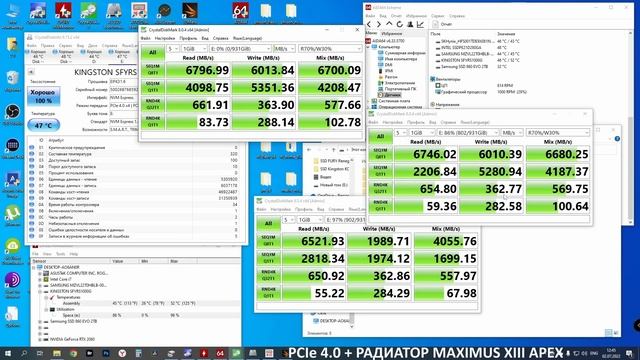
Task: Click the back arrow button in CrystalDiskInfo
Action: click(x=31, y=72)
